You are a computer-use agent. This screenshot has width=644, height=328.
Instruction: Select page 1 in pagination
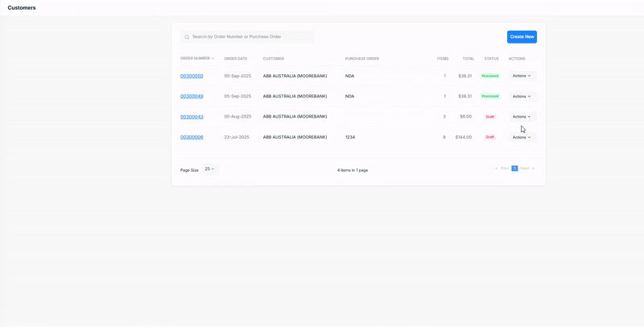tap(514, 168)
